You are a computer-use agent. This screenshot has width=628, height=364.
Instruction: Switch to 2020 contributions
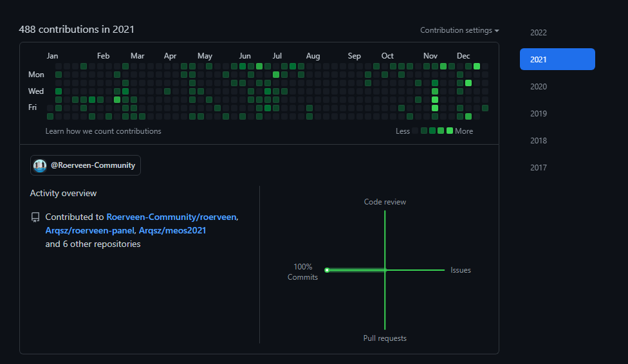[539, 86]
